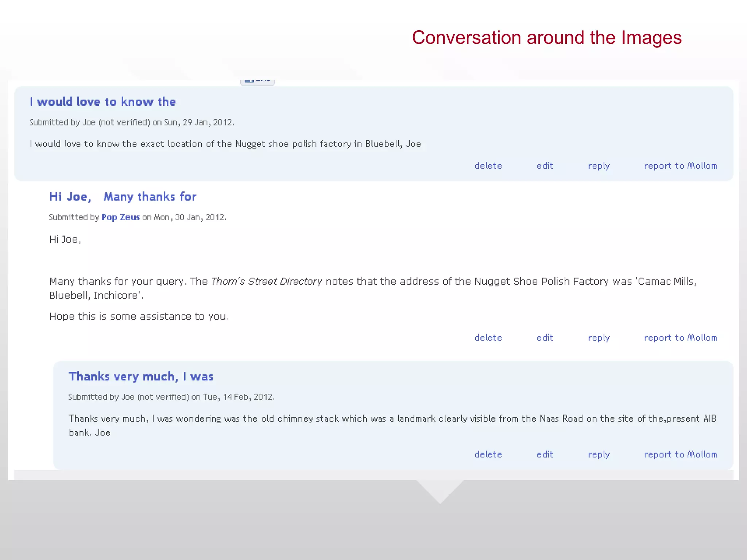The image size is (747, 560).
Task: Click the italic 'Thom's Street Directory' text
Action: point(266,281)
